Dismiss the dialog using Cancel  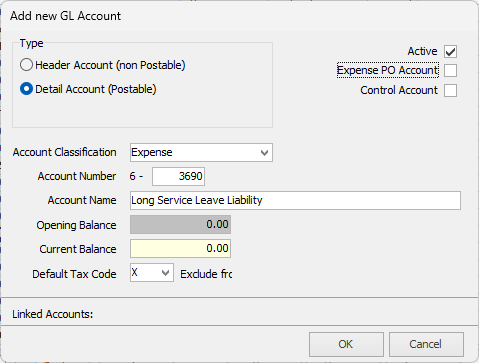pos(426,344)
